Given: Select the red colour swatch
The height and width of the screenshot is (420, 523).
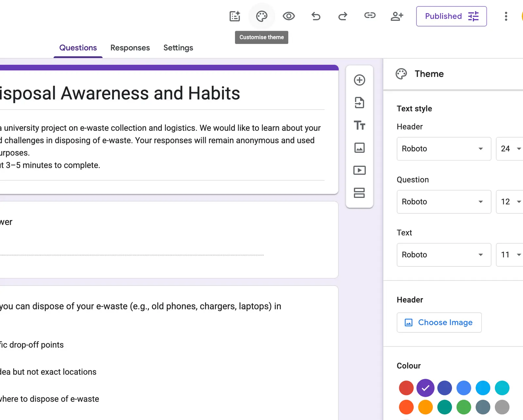Looking at the screenshot, I should [x=406, y=388].
